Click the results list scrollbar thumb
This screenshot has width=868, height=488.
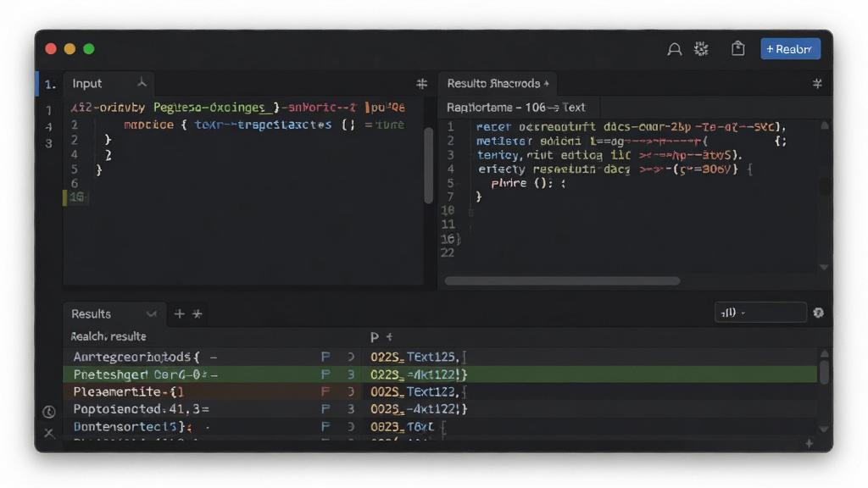(824, 373)
